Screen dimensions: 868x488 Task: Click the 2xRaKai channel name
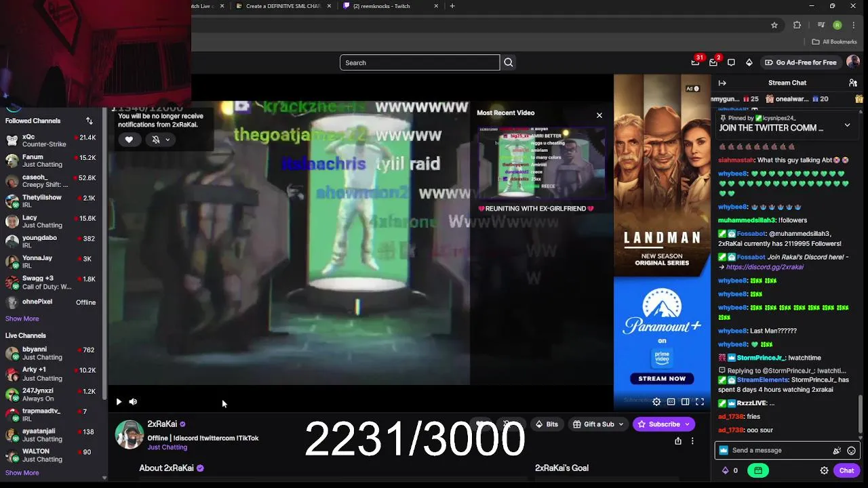tap(162, 424)
